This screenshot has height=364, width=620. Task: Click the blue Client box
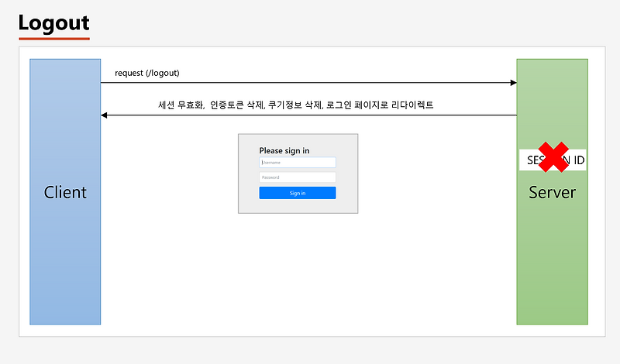pyautogui.click(x=65, y=192)
